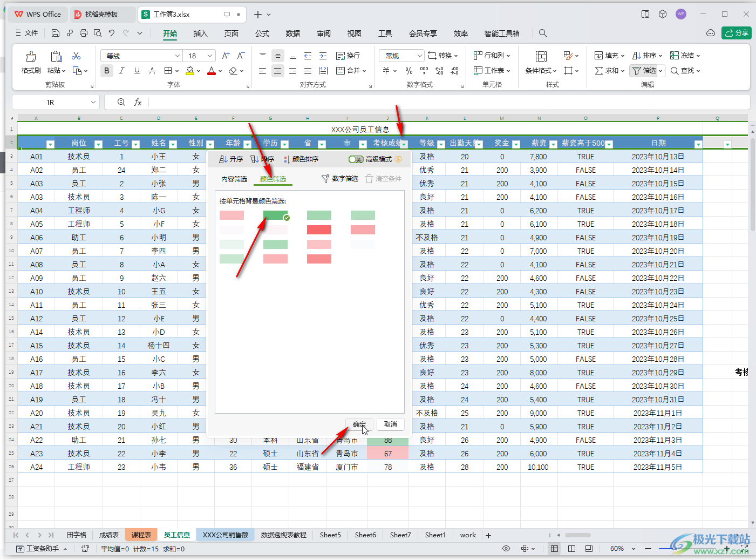The height and width of the screenshot is (560, 756).
Task: Expand the fill color dropdown arrow
Action: [x=199, y=71]
